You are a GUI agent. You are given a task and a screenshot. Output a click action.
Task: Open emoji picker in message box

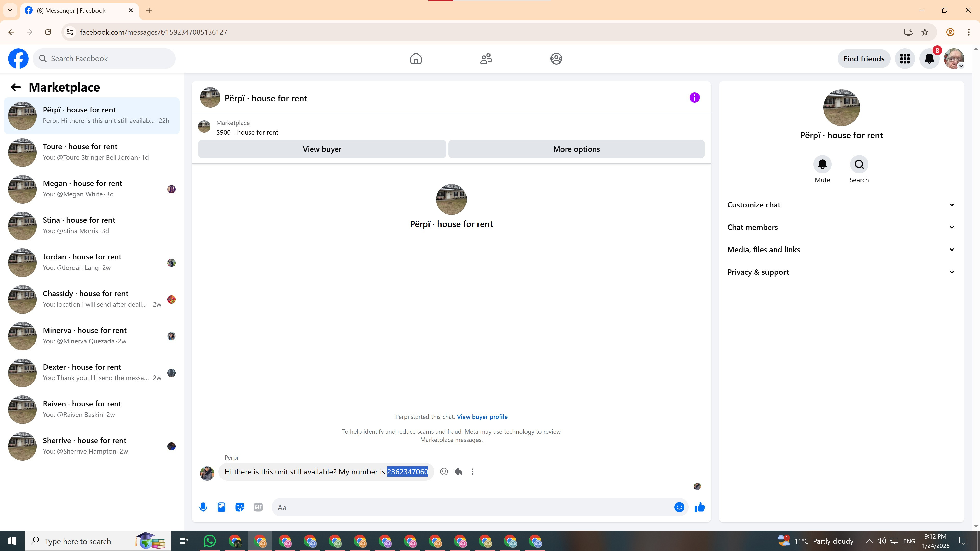679,507
